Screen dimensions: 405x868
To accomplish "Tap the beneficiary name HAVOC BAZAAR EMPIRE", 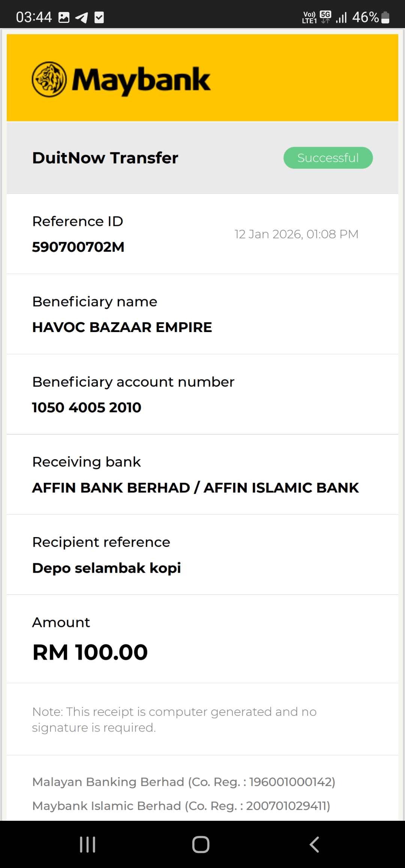I will click(x=122, y=327).
